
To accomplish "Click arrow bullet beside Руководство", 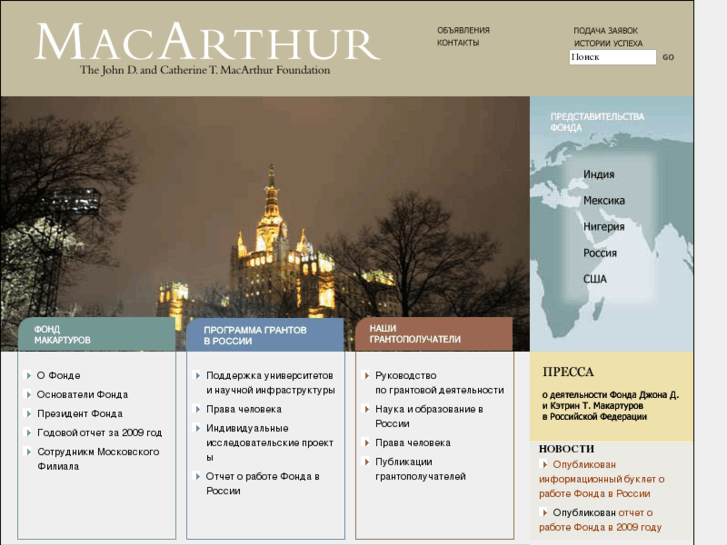I will click(x=367, y=375).
